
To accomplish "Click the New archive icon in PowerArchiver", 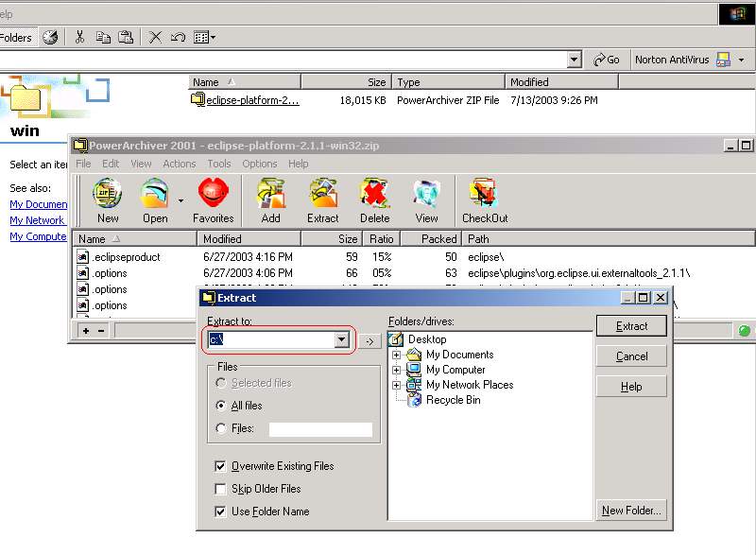I will click(108, 200).
